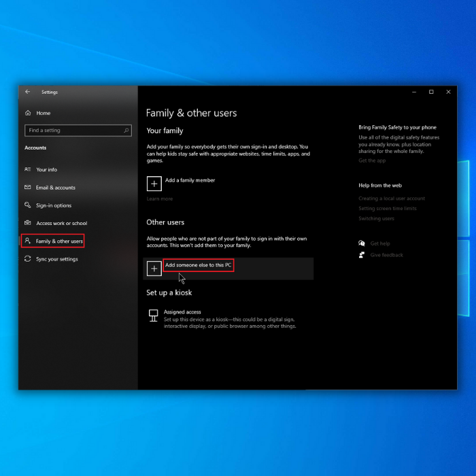Close the Settings window
Image resolution: width=476 pixels, height=476 pixels.
coord(448,92)
